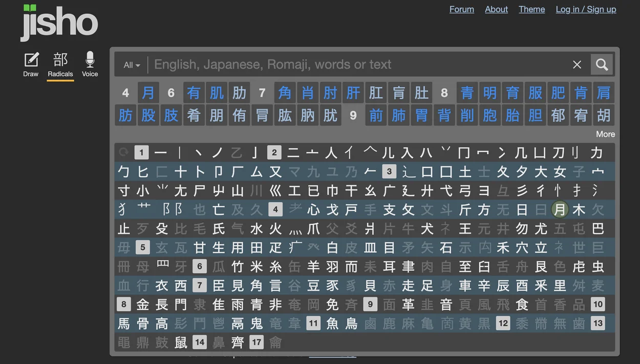The height and width of the screenshot is (364, 640).
Task: Select the 鼠 radical
Action: (x=181, y=342)
